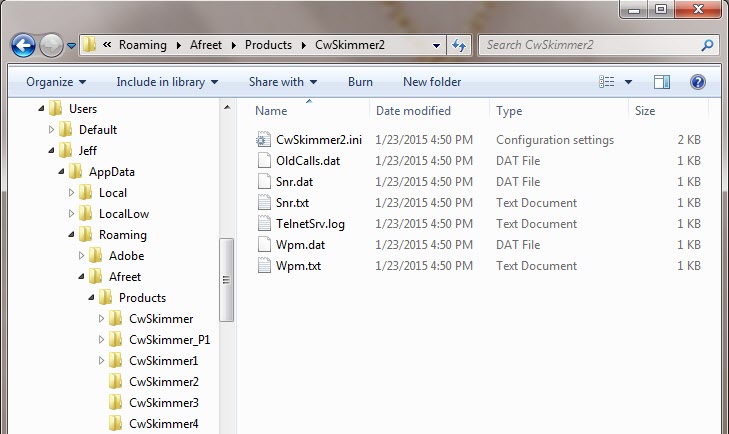Click the search magnifier icon

(707, 45)
